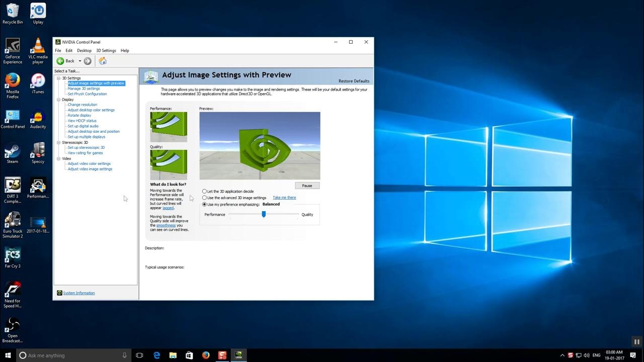
Task: Click the jagged help link
Action: (168, 208)
